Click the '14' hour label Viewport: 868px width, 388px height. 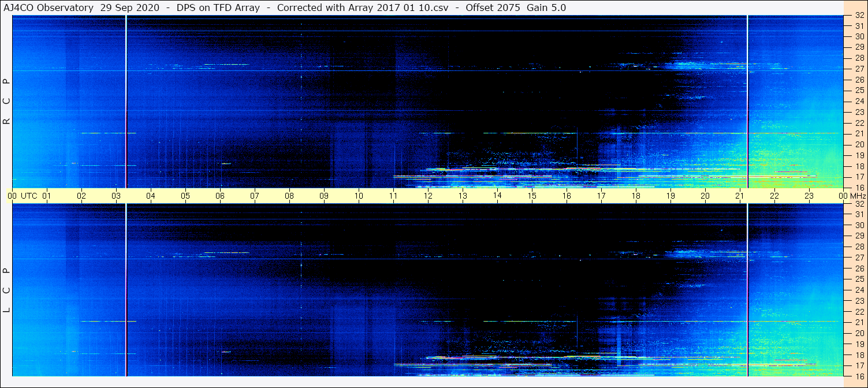click(x=497, y=196)
